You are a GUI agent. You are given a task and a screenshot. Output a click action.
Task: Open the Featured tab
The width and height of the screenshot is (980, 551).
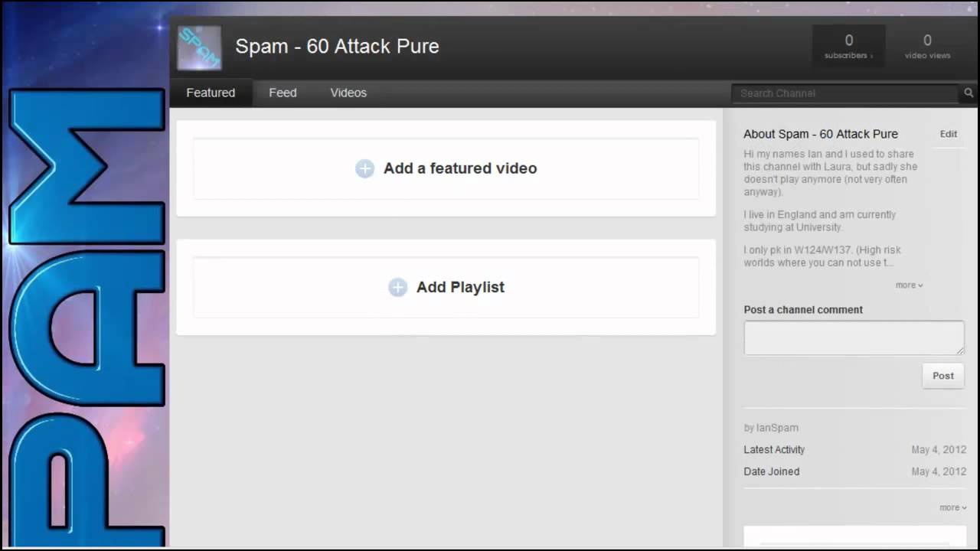click(x=211, y=93)
